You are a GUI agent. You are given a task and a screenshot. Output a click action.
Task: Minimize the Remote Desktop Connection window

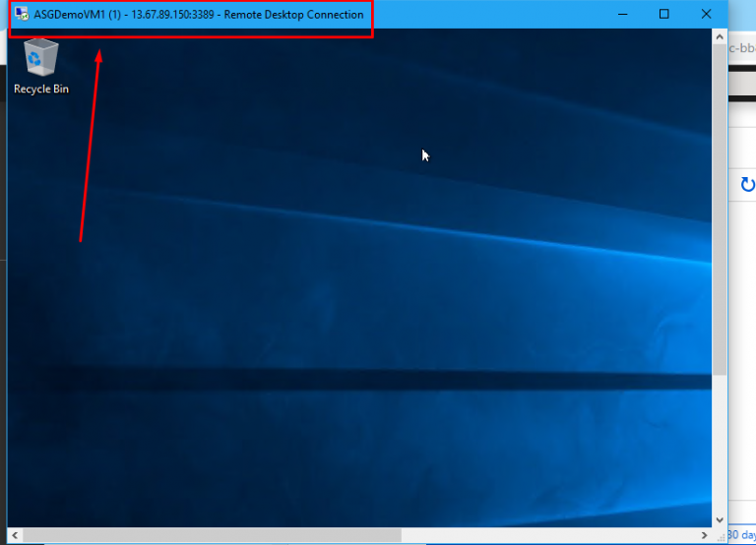(621, 14)
